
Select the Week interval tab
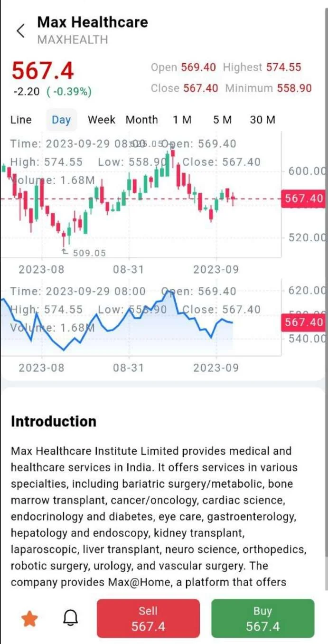click(102, 120)
